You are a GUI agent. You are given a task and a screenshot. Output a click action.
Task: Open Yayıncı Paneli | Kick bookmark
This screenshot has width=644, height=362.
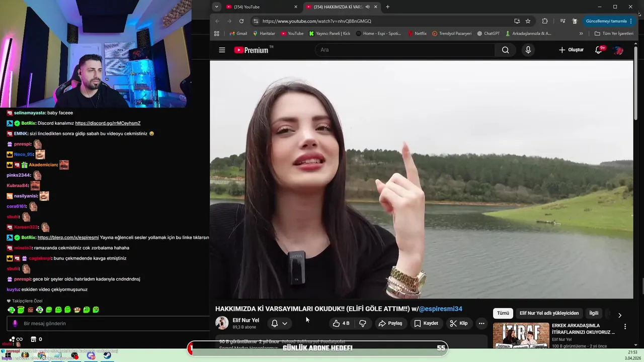tap(330, 34)
